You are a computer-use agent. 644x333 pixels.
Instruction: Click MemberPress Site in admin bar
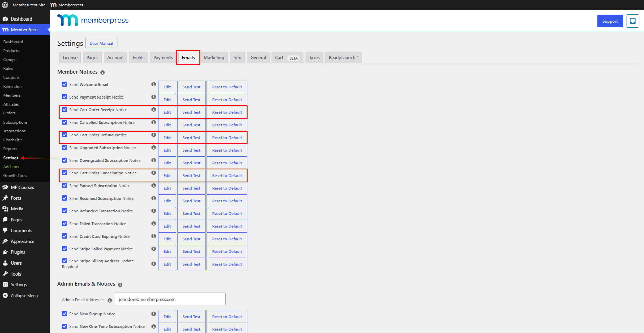click(29, 5)
